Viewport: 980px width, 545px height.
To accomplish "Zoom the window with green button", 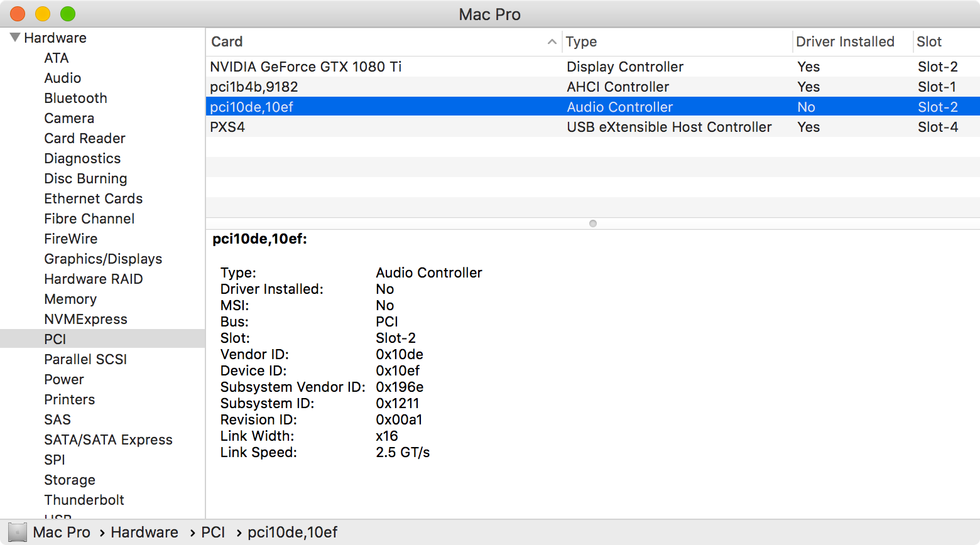I will [68, 14].
